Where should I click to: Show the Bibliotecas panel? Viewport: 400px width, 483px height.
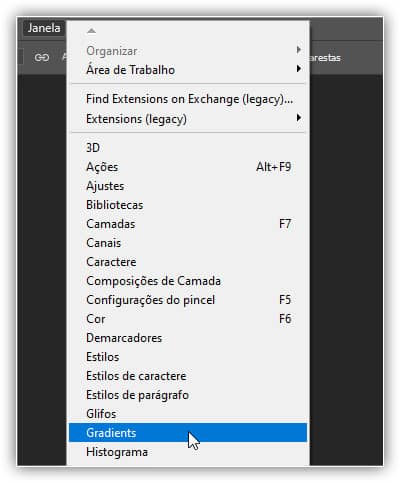188,205
